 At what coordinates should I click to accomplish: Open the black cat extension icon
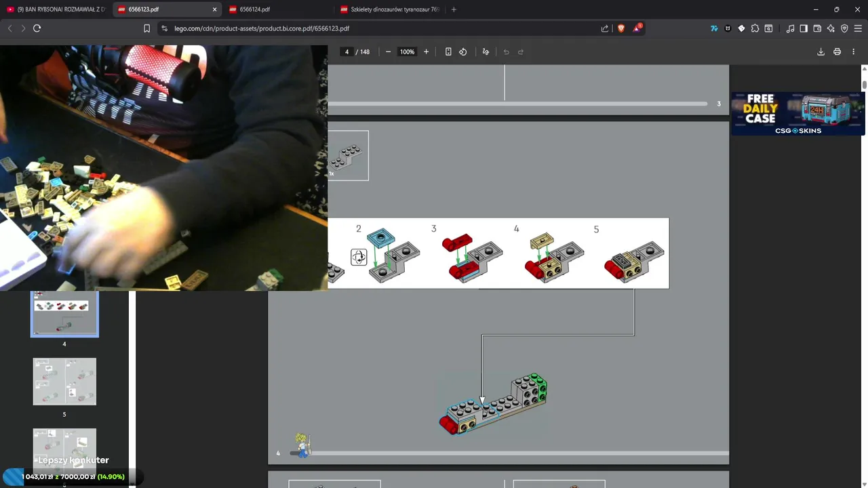[x=728, y=28]
